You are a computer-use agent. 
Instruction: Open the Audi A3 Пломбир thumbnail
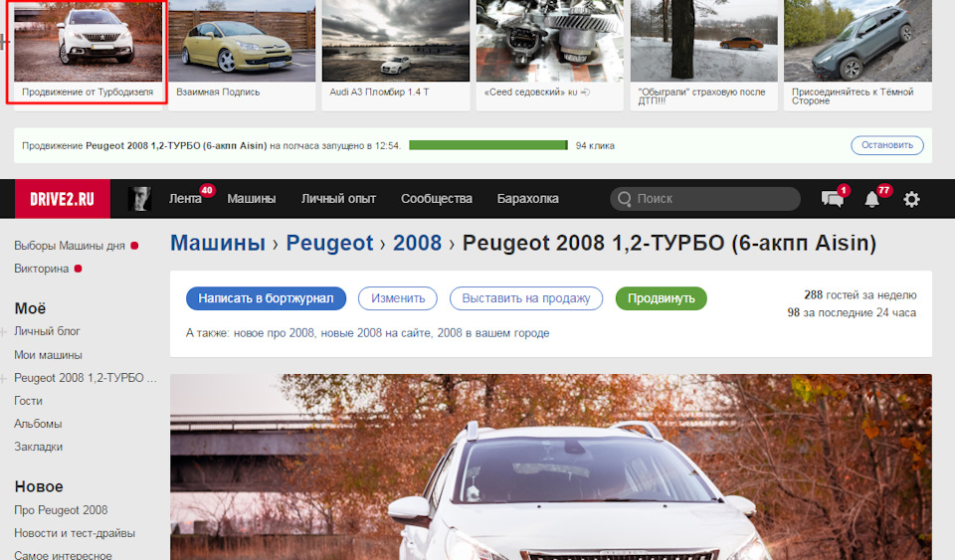(396, 41)
